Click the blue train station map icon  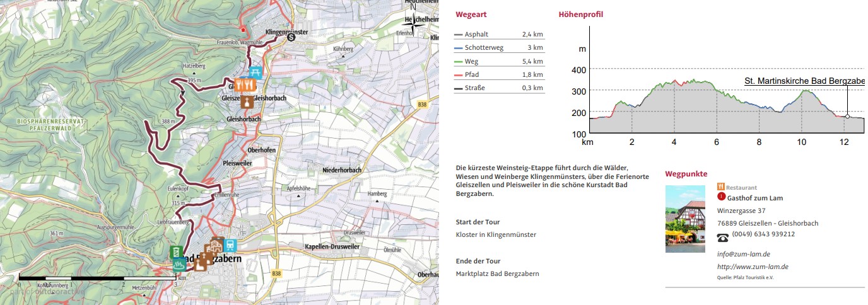(231, 246)
